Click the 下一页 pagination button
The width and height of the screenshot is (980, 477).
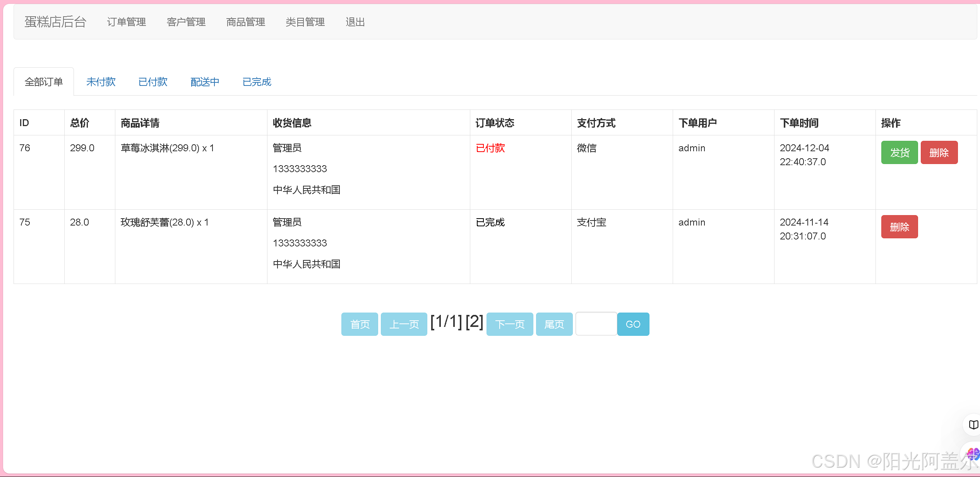(x=510, y=324)
